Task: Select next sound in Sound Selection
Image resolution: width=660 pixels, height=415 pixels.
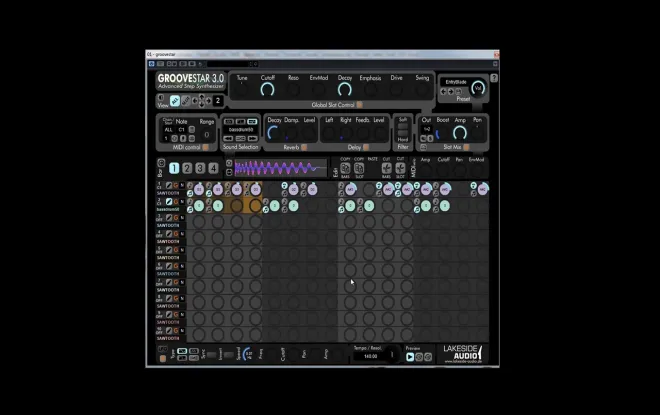Action: tap(253, 138)
